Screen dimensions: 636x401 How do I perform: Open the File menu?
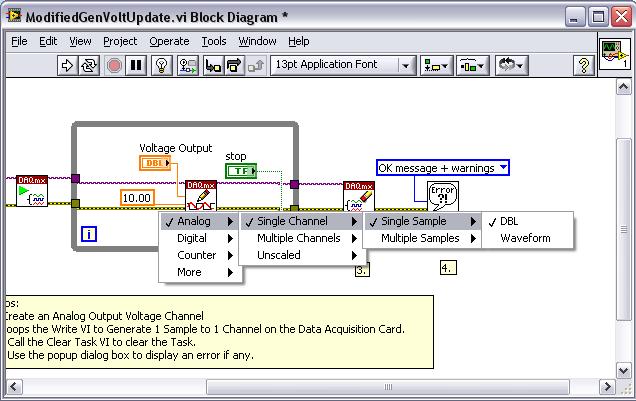point(19,41)
